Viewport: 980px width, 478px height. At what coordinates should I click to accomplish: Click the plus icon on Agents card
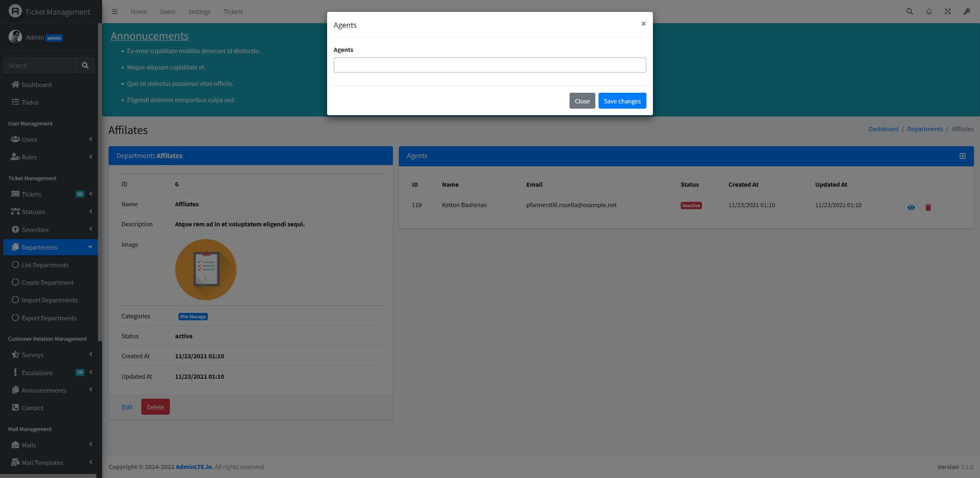[962, 156]
